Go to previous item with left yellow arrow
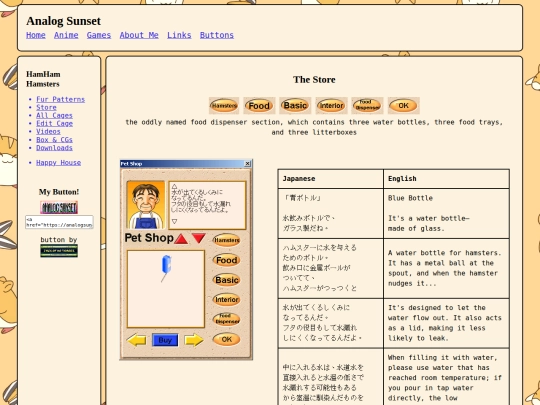The width and height of the screenshot is (540, 405). 136,340
